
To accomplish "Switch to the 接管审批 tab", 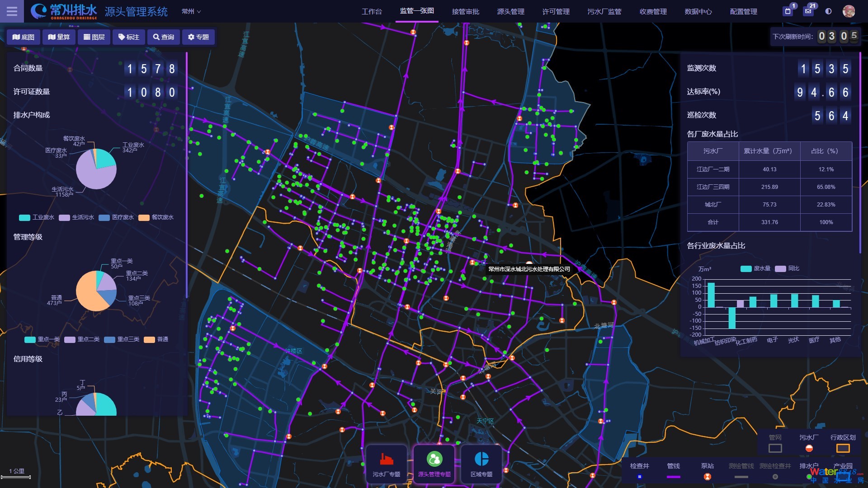I will point(465,11).
